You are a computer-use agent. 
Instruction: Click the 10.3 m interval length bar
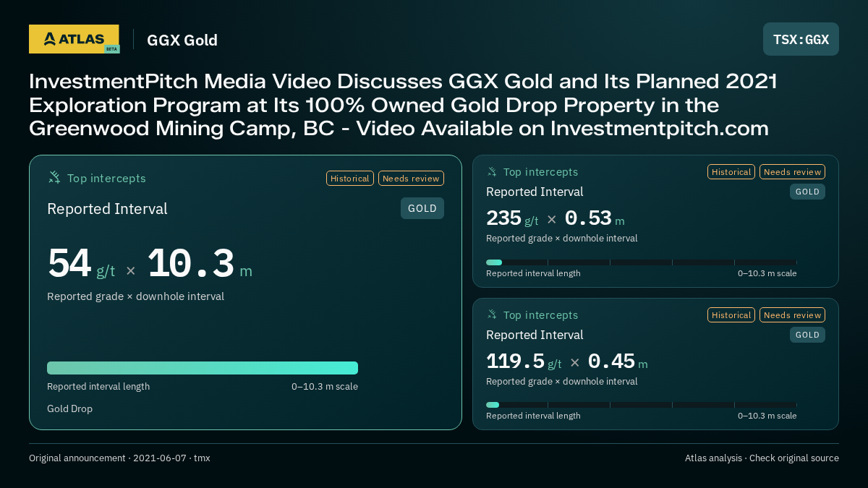(x=203, y=368)
